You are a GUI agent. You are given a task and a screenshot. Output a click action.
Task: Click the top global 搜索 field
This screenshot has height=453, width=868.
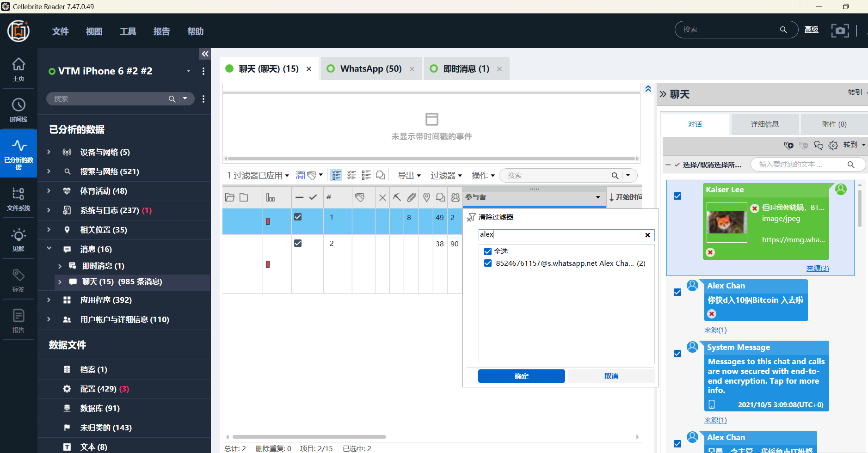736,30
